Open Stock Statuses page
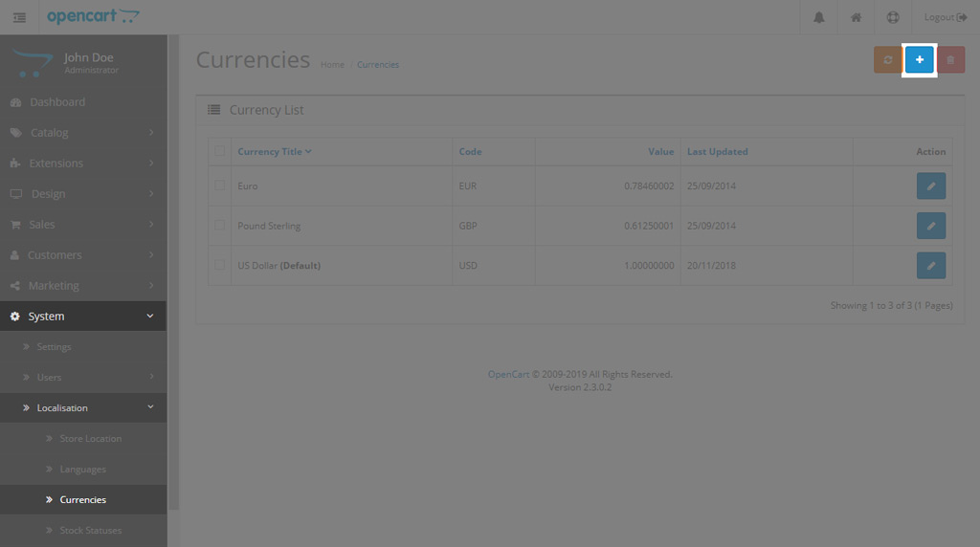The width and height of the screenshot is (980, 547). click(x=83, y=530)
